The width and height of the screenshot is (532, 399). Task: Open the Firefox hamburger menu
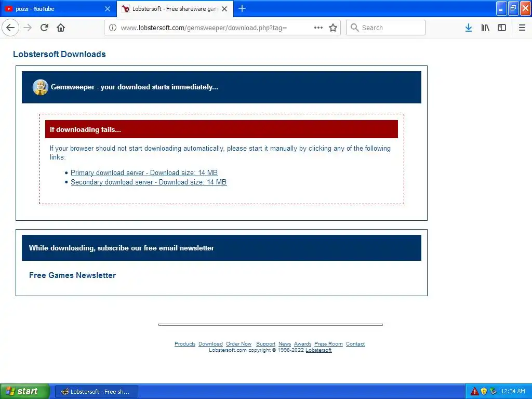522,28
